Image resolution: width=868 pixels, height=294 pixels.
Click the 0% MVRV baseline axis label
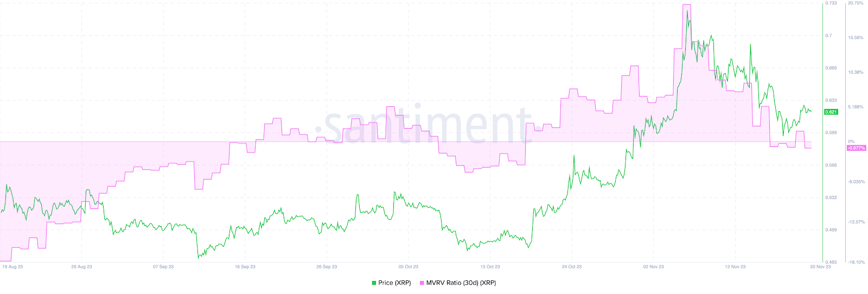click(851, 142)
